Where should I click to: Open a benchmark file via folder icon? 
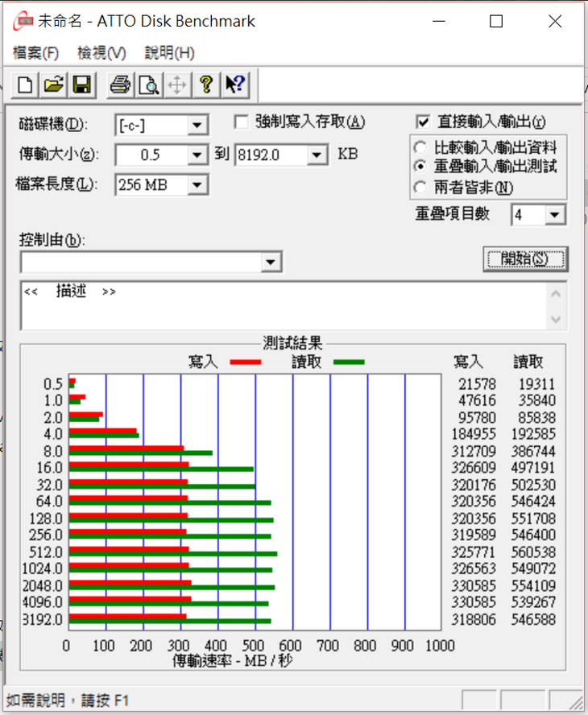click(x=53, y=85)
